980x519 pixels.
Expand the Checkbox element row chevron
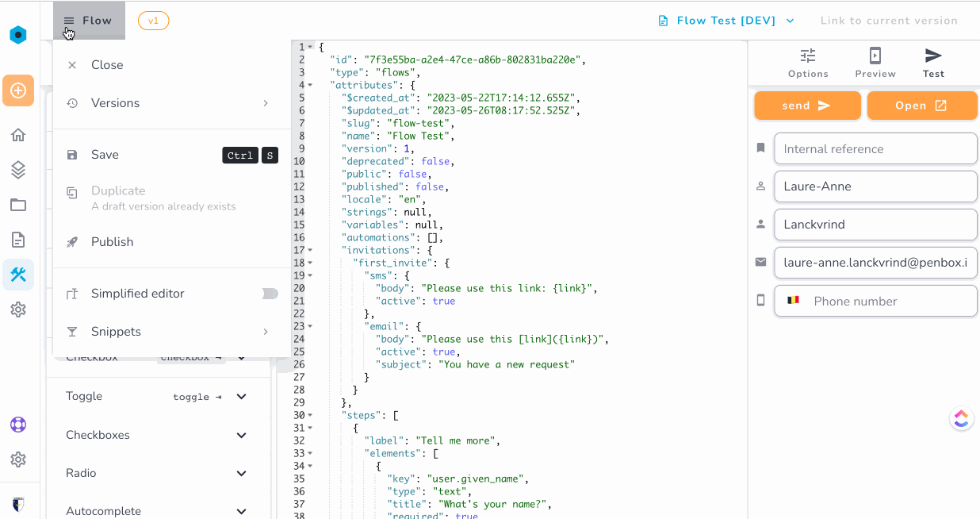click(x=242, y=358)
